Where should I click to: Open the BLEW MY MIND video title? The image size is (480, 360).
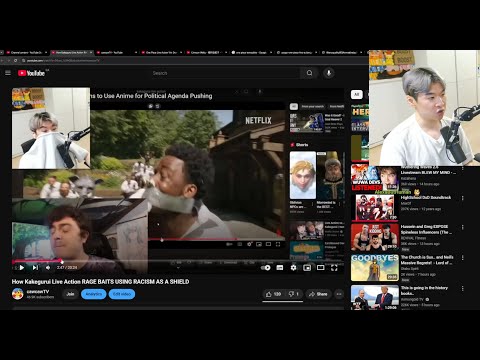tap(428, 172)
